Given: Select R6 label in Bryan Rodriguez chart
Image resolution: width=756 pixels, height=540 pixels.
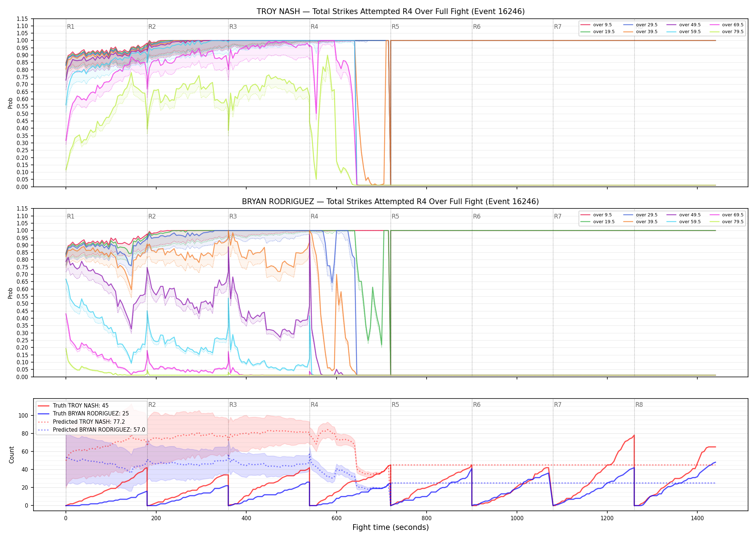Looking at the screenshot, I should 477,216.
